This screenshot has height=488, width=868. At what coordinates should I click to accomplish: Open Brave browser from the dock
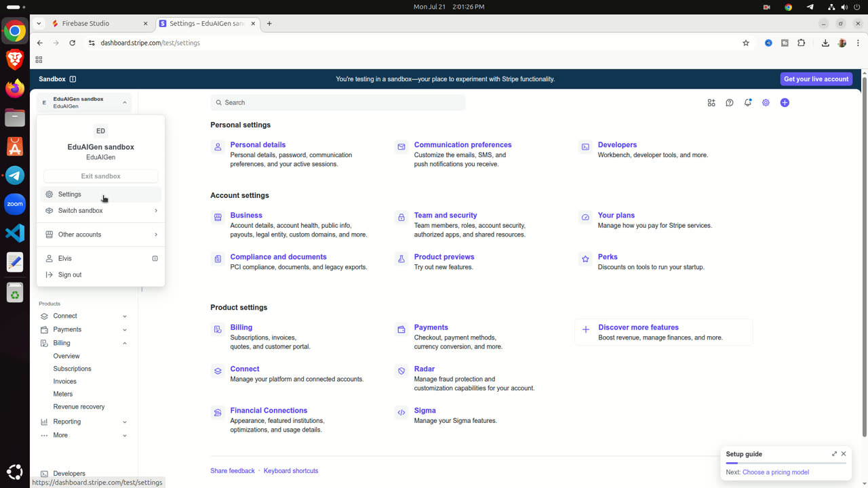click(15, 60)
